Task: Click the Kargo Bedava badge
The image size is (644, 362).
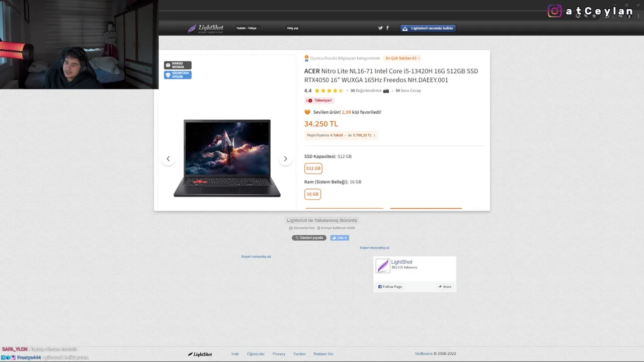Action: click(x=178, y=65)
